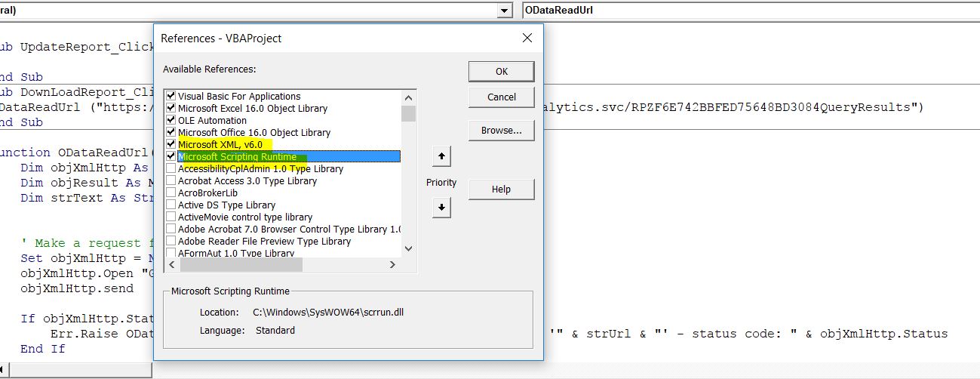Viewport: 980px width, 379px height.
Task: Select Microsoft XML, v6.0 list entry
Action: coord(220,144)
